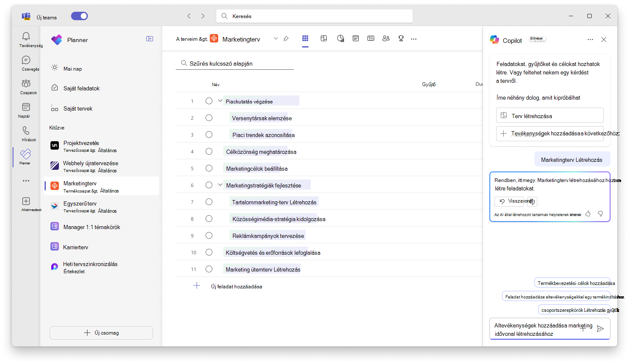Image resolution: width=629 pixels, height=364 pixels.
Task: Open the Naptár calendar icon
Action: point(26,107)
